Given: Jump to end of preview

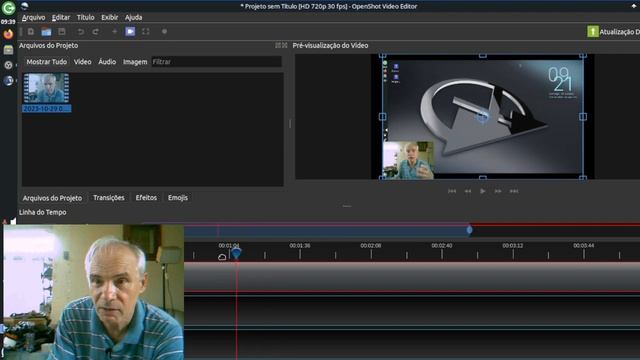Looking at the screenshot, I should (514, 191).
